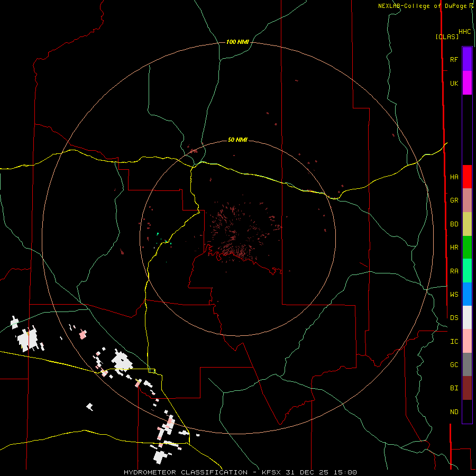Click the "DS" legend label text
476x476 pixels.
click(x=454, y=317)
